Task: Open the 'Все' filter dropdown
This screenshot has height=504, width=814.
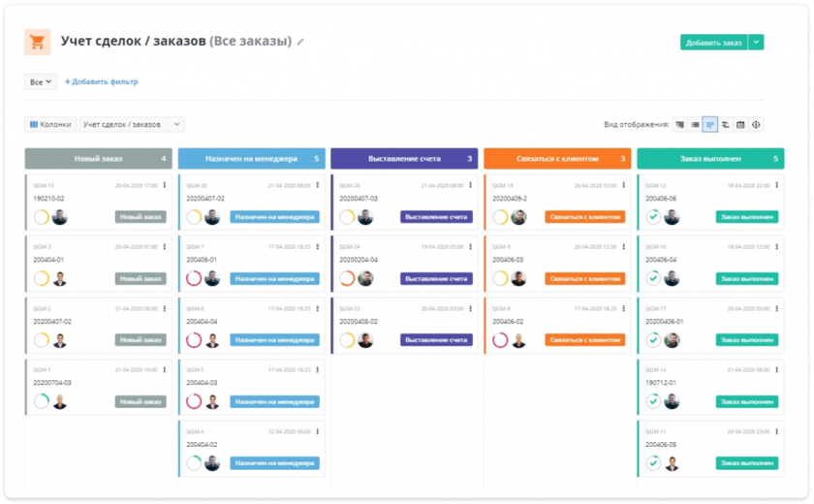Action: tap(41, 82)
